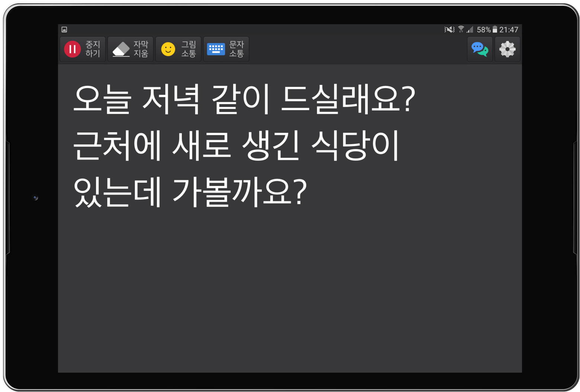Open the chat bubbles conversation icon
The width and height of the screenshot is (580, 392).
(480, 49)
